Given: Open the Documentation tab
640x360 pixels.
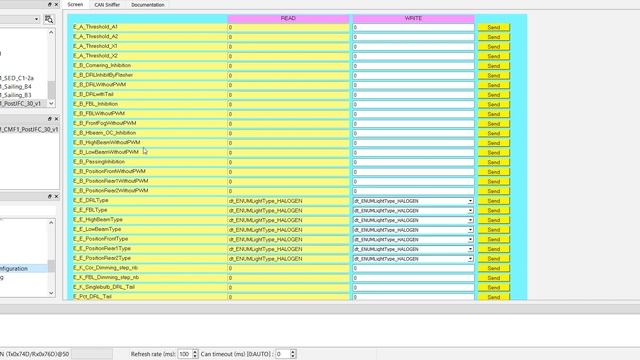Looking at the screenshot, I should coord(148,5).
